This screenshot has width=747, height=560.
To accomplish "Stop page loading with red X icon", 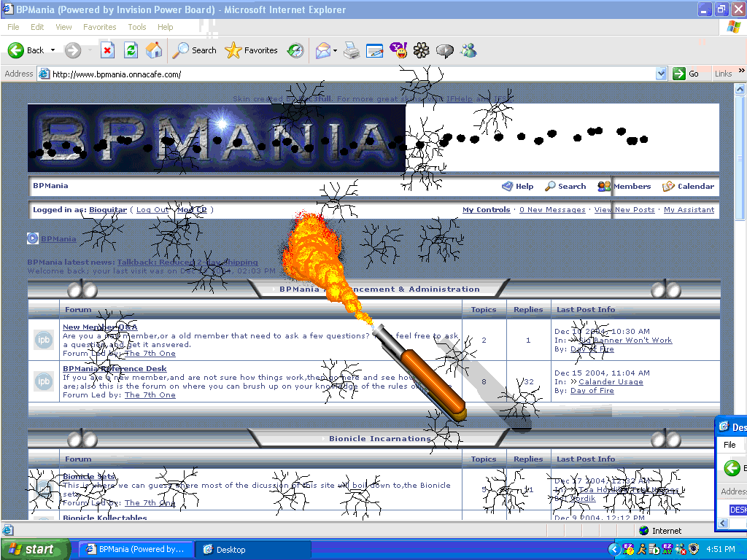I will [x=108, y=50].
